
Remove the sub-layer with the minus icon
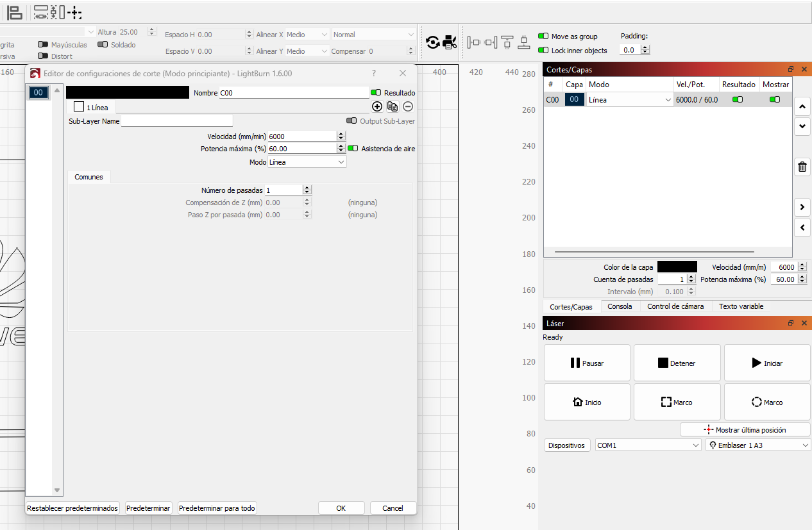tap(408, 107)
